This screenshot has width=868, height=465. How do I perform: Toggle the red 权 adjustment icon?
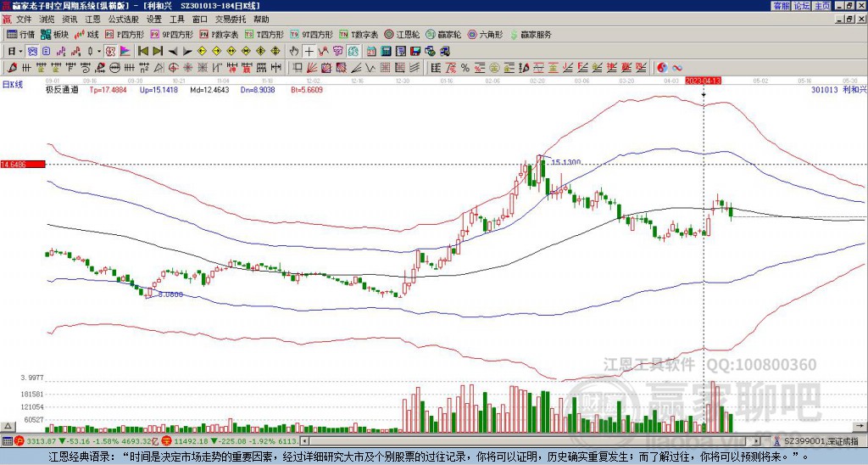pyautogui.click(x=110, y=52)
